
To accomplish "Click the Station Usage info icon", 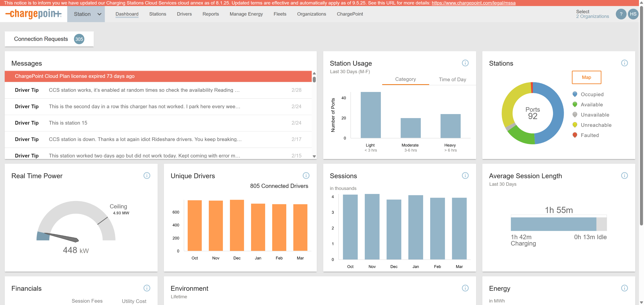I will (x=465, y=63).
